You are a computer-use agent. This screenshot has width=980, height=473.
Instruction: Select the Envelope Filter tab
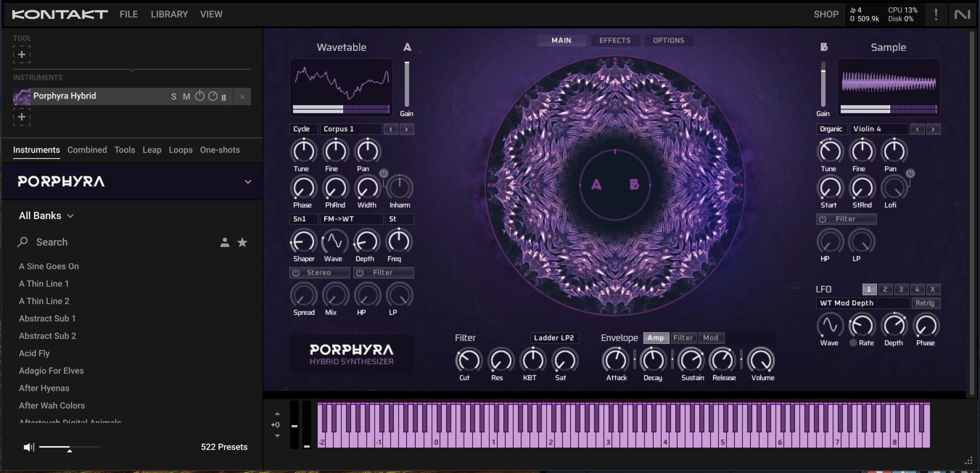(x=683, y=338)
